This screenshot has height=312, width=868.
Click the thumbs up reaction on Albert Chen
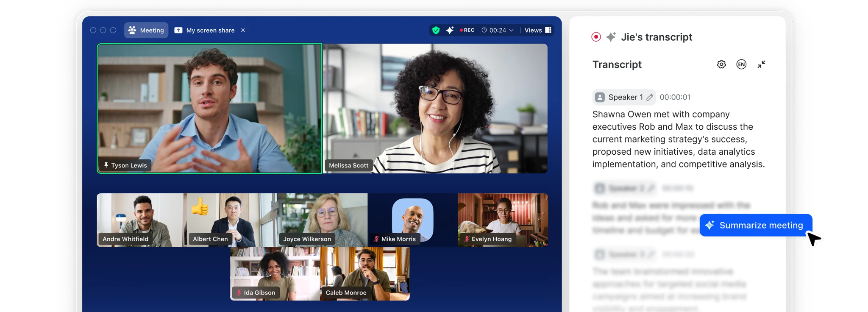pyautogui.click(x=200, y=207)
